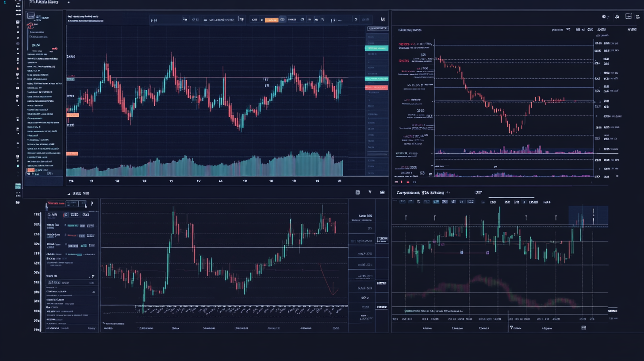Expand the chevron arrow near the top-right toolbar
Image resolution: width=644 pixels, height=361 pixels.
click(356, 19)
